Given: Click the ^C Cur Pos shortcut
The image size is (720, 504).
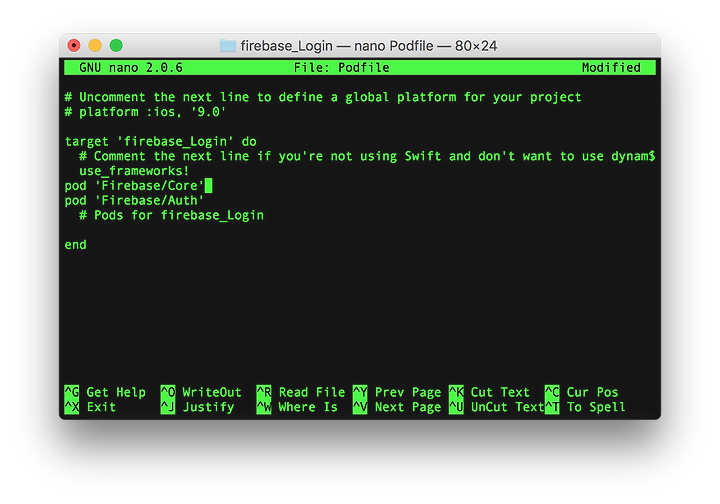Looking at the screenshot, I should (581, 392).
